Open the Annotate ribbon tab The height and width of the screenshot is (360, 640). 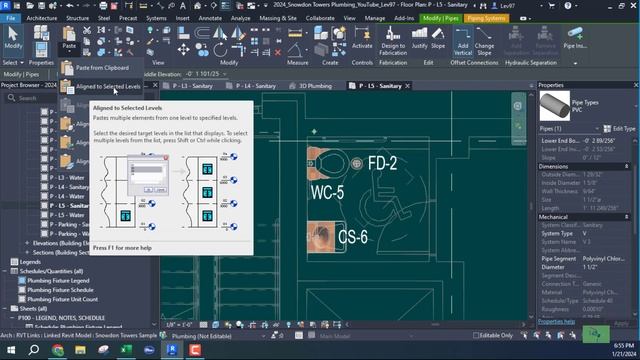[x=210, y=18]
